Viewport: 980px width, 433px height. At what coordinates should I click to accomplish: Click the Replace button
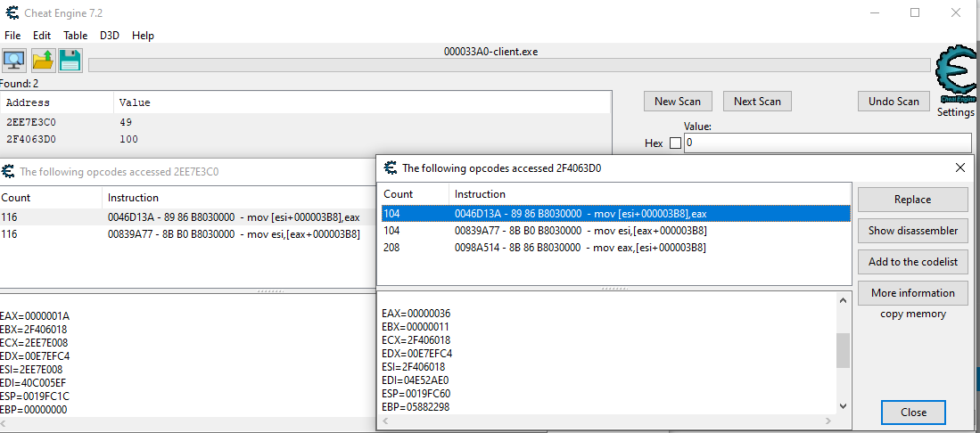click(x=912, y=200)
